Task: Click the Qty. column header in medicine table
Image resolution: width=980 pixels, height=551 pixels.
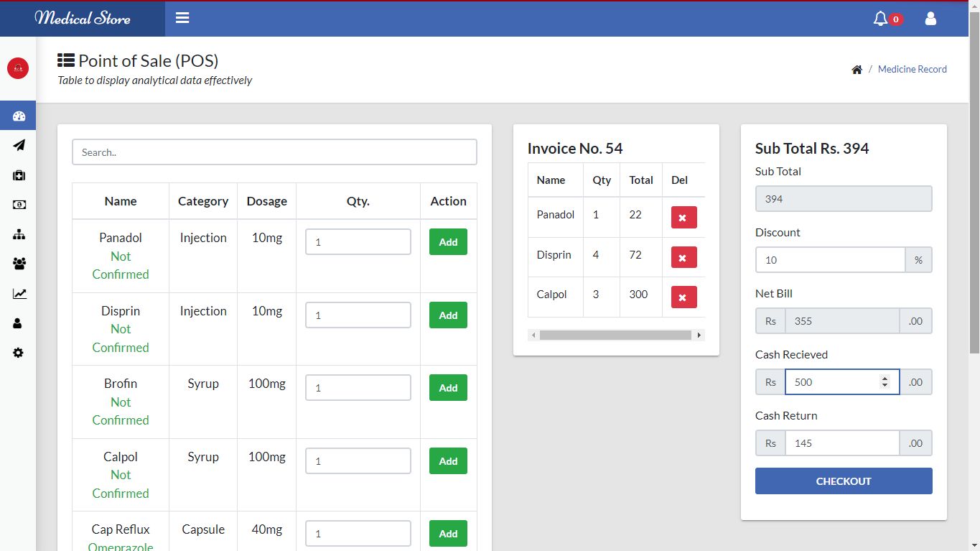Action: pos(358,201)
